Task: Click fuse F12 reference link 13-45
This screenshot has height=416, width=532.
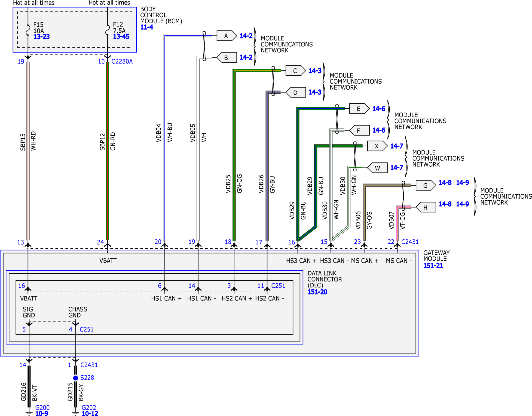Action: pos(121,36)
